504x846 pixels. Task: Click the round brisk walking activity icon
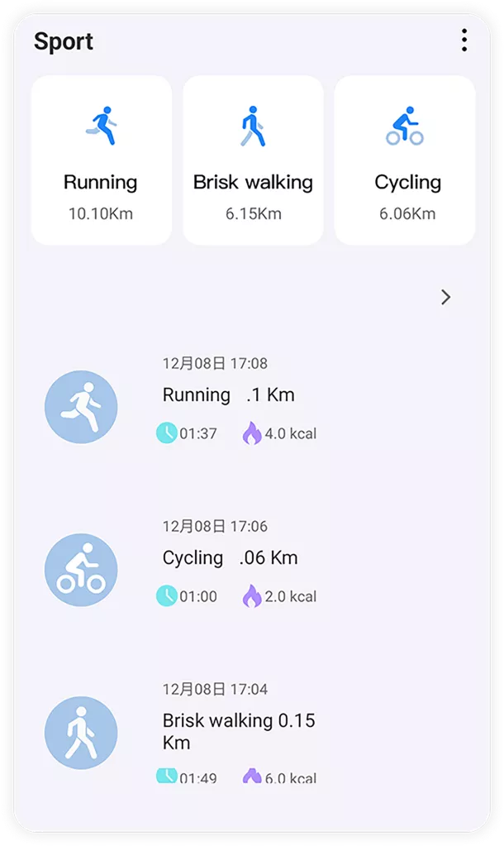[81, 733]
